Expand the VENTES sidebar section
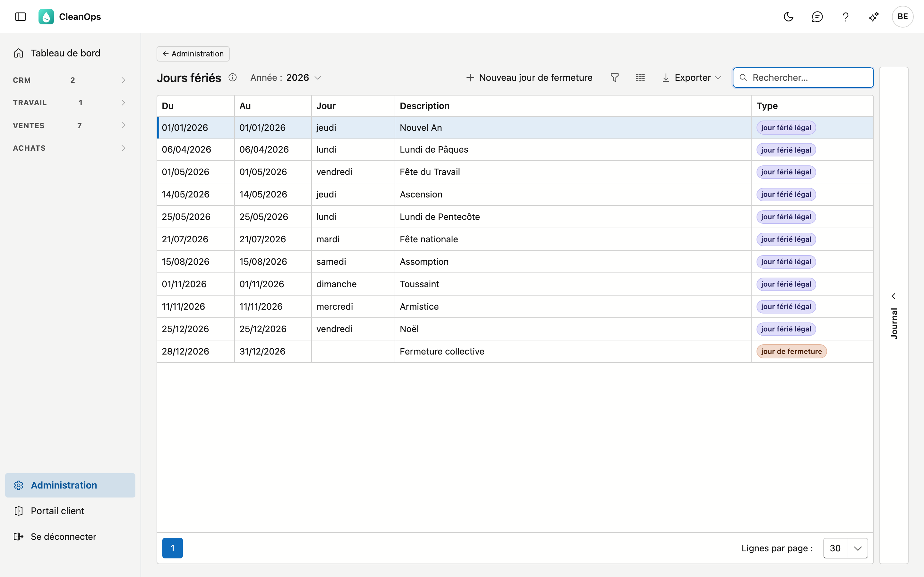924x577 pixels. click(x=70, y=125)
